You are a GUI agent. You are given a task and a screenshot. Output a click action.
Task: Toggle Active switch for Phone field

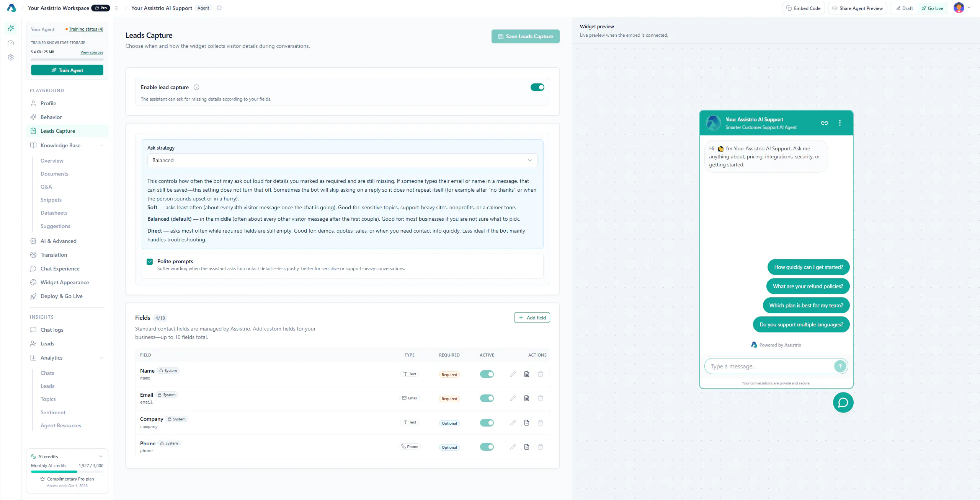[x=487, y=447]
